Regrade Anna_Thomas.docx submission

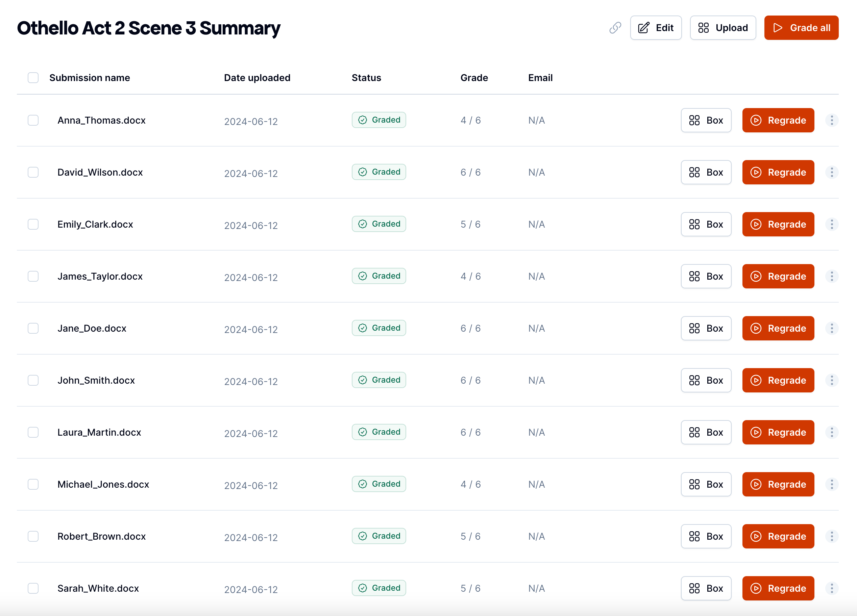click(778, 120)
